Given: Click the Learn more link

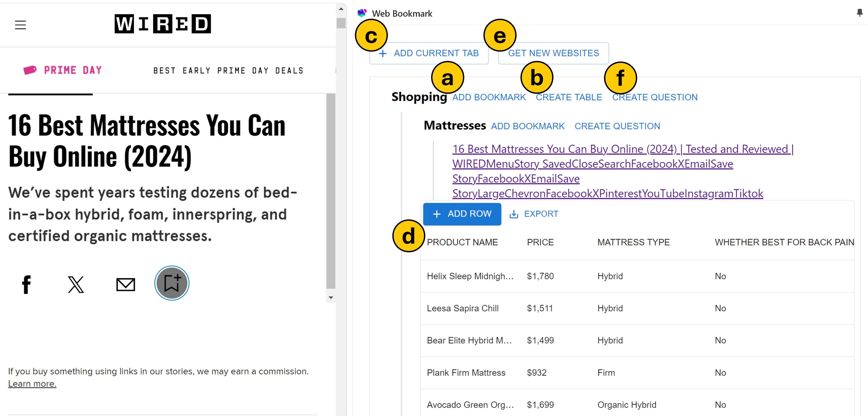Looking at the screenshot, I should pyautogui.click(x=32, y=384).
